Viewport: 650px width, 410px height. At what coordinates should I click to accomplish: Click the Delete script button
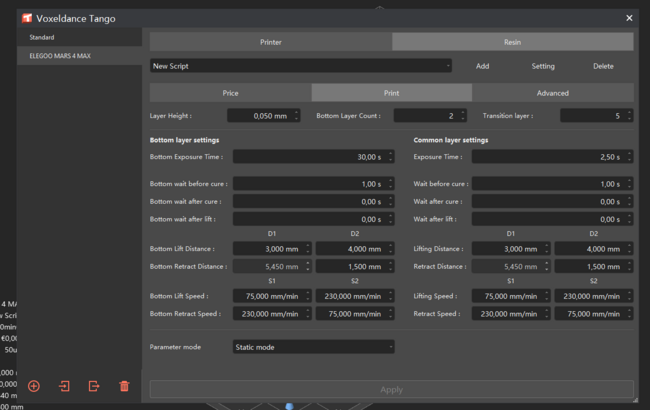pos(603,66)
